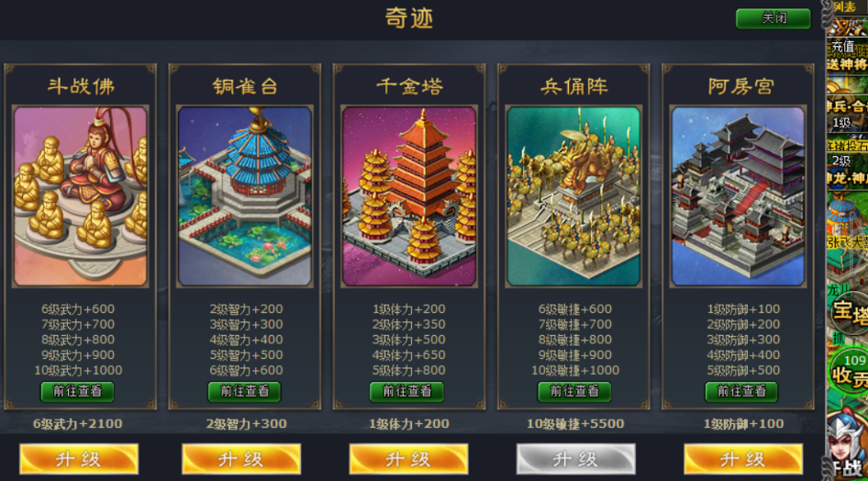The image size is (868, 481).
Task: Upgrade 斗战佛 with the gold 升级 button
Action: [x=79, y=459]
